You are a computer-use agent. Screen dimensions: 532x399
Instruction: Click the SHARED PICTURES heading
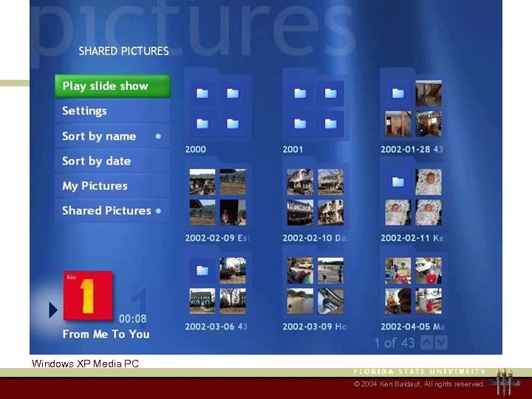123,51
